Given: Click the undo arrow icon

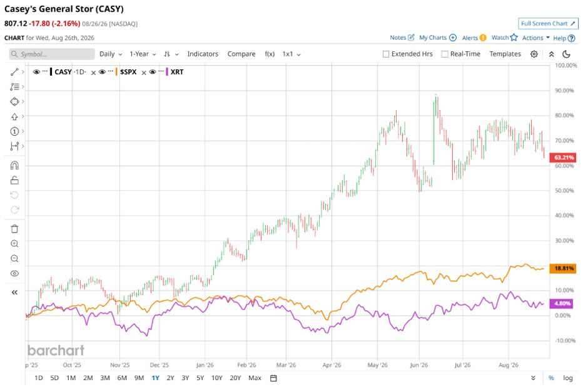Looking at the screenshot, I should [14, 195].
